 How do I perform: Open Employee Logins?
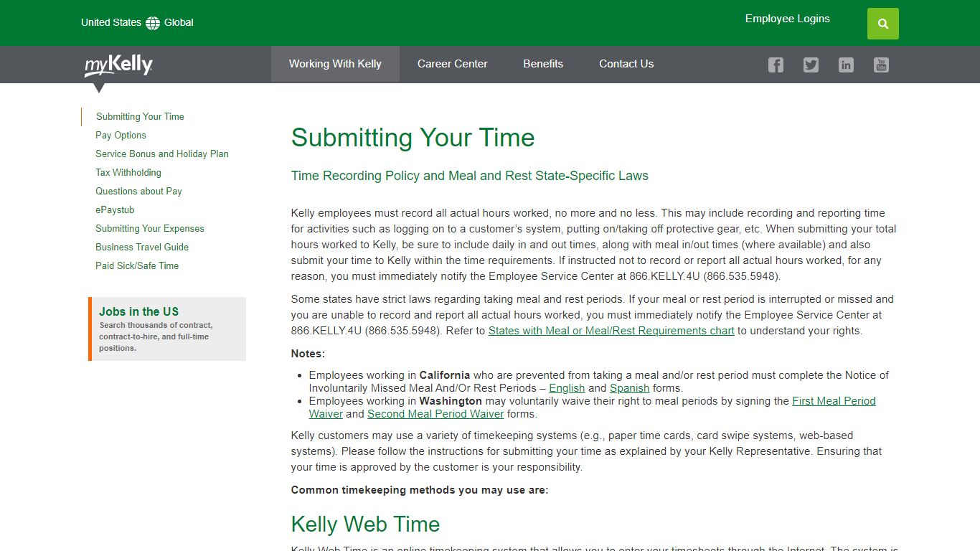tap(788, 19)
